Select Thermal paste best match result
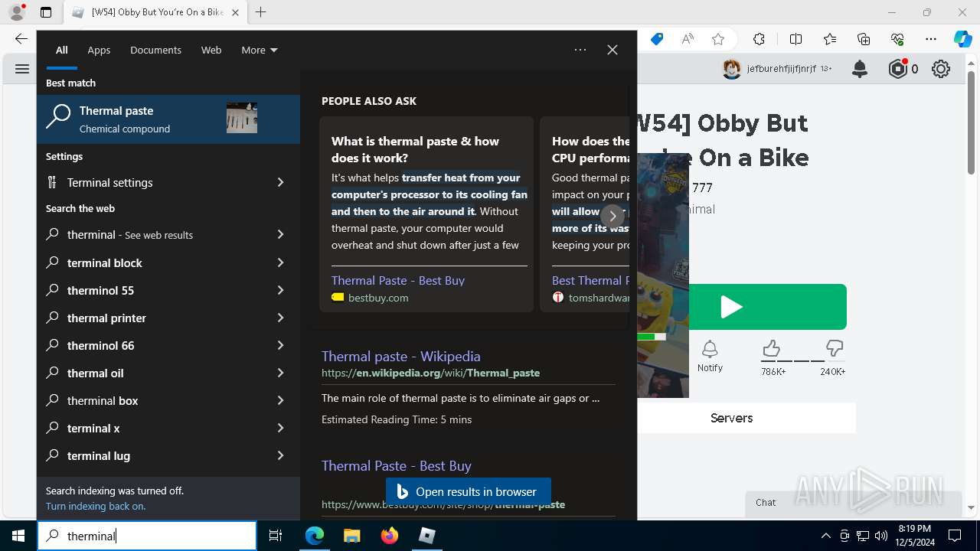Screen dimensions: 980x551 point(168,119)
